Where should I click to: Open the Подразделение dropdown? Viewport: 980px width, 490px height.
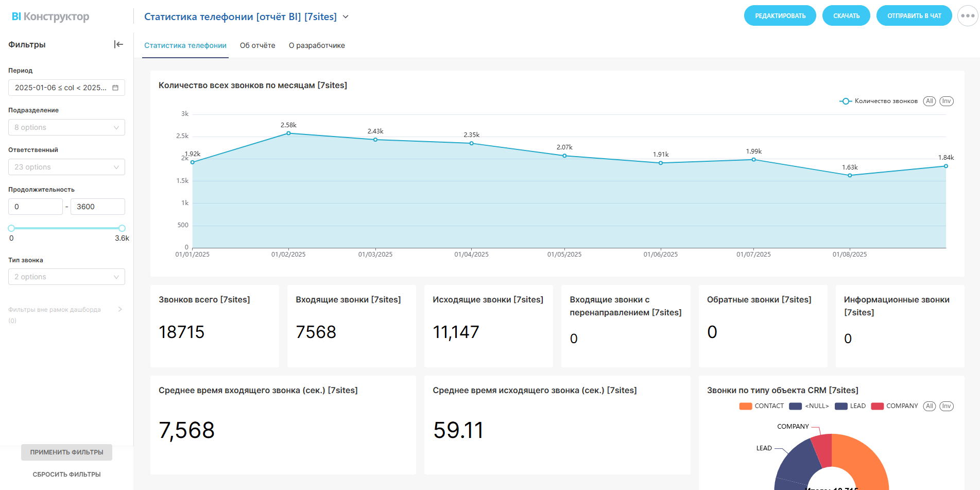pyautogui.click(x=66, y=127)
